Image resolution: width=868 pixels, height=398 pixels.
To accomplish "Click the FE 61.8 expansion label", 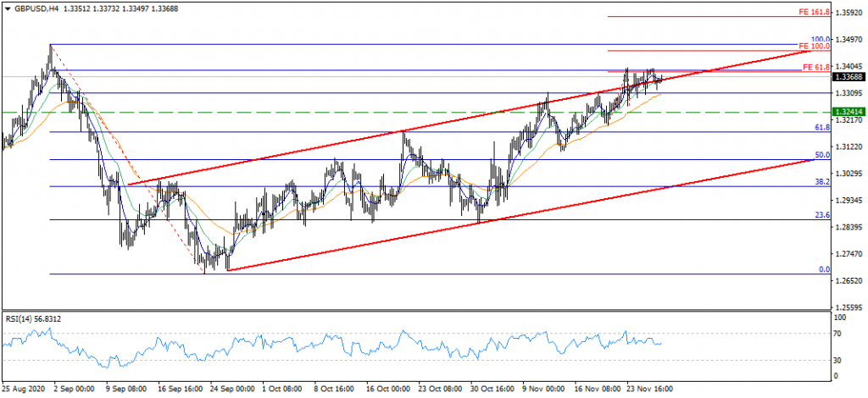I will pyautogui.click(x=815, y=67).
